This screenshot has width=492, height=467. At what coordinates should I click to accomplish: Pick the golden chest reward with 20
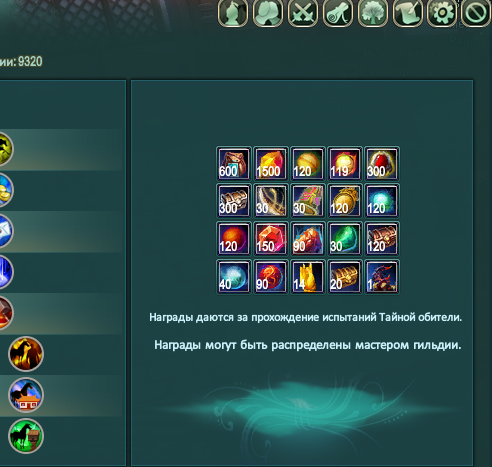click(x=345, y=277)
